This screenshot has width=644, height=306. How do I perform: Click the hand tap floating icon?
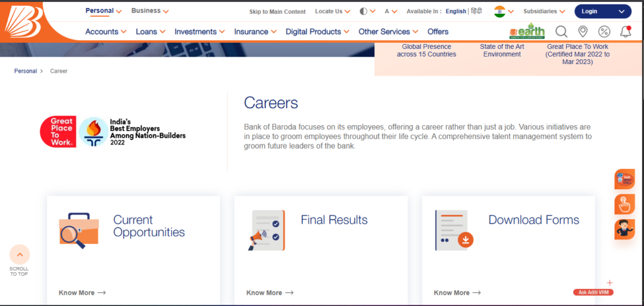click(x=625, y=204)
